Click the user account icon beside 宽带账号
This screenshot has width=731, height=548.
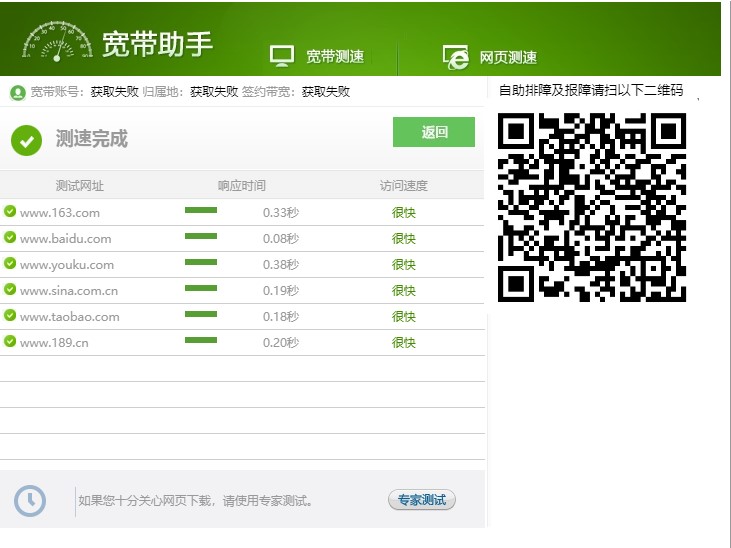tap(17, 92)
